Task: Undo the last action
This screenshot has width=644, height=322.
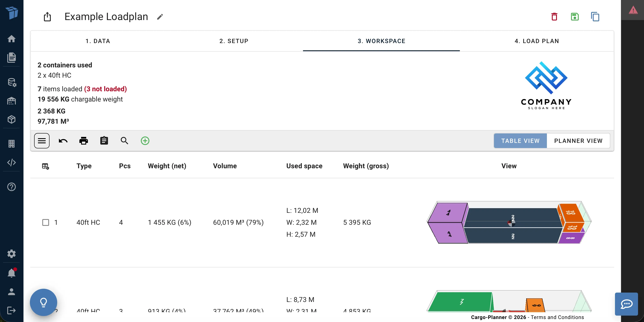Action: tap(63, 141)
